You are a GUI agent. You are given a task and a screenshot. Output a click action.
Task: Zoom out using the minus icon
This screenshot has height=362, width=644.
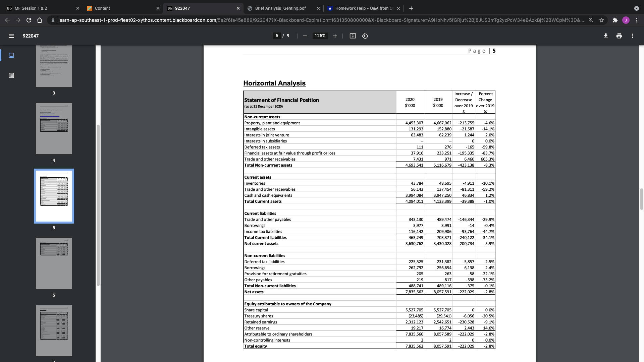(x=305, y=36)
